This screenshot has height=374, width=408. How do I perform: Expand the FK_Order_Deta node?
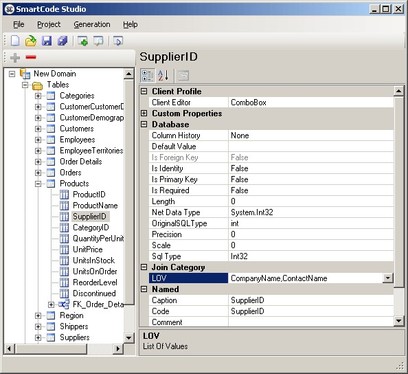pyautogui.click(x=51, y=304)
